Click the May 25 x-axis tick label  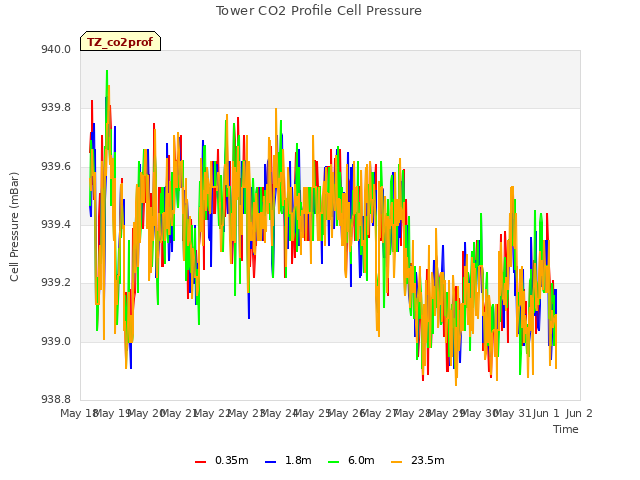313,413
